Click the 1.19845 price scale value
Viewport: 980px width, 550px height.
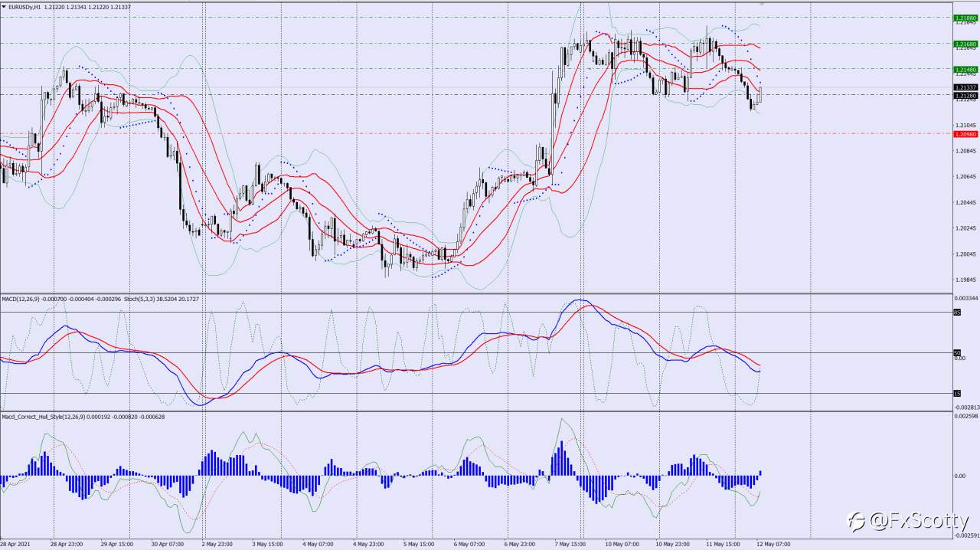[x=964, y=280]
